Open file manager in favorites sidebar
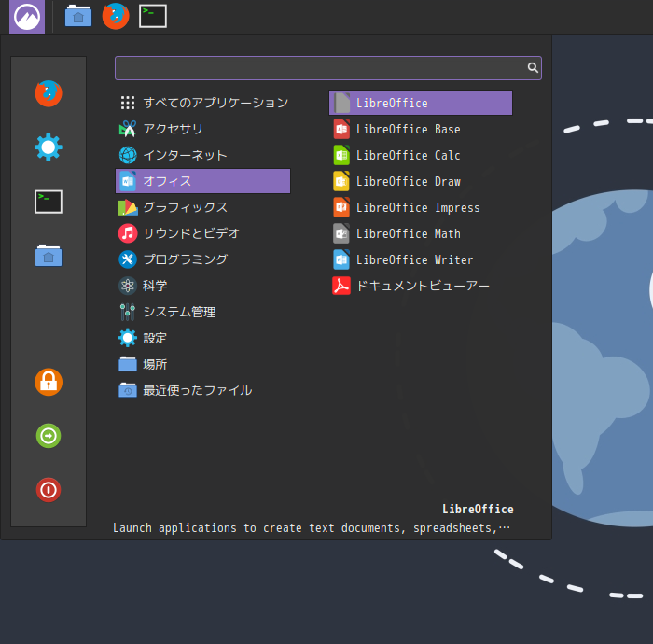The height and width of the screenshot is (644, 653). (49, 256)
